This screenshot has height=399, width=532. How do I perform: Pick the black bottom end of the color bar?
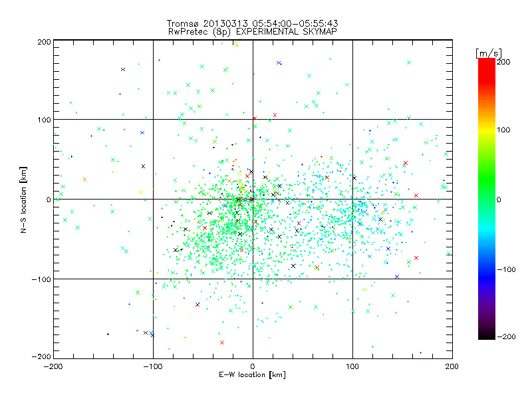coord(487,335)
